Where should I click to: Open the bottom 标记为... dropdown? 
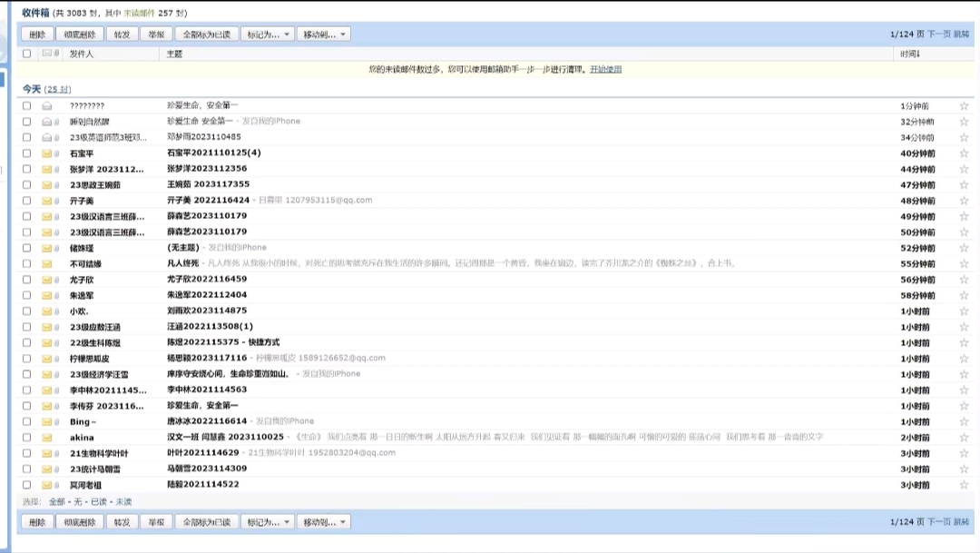pyautogui.click(x=268, y=522)
